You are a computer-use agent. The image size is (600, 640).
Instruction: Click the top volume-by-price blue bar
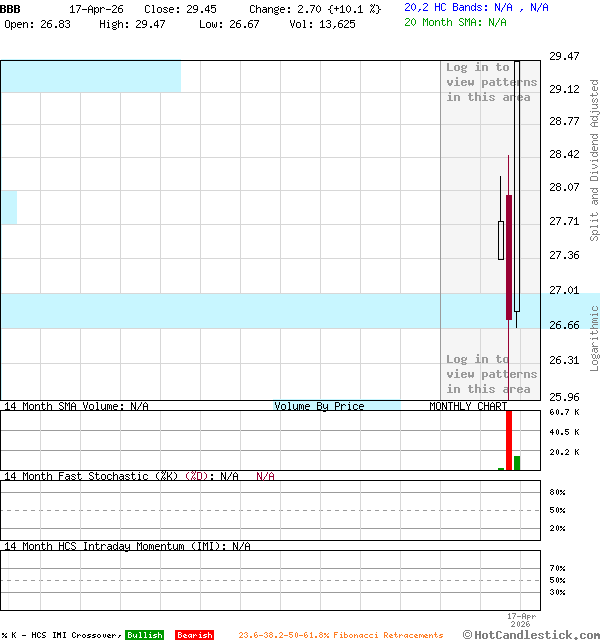tap(90, 76)
